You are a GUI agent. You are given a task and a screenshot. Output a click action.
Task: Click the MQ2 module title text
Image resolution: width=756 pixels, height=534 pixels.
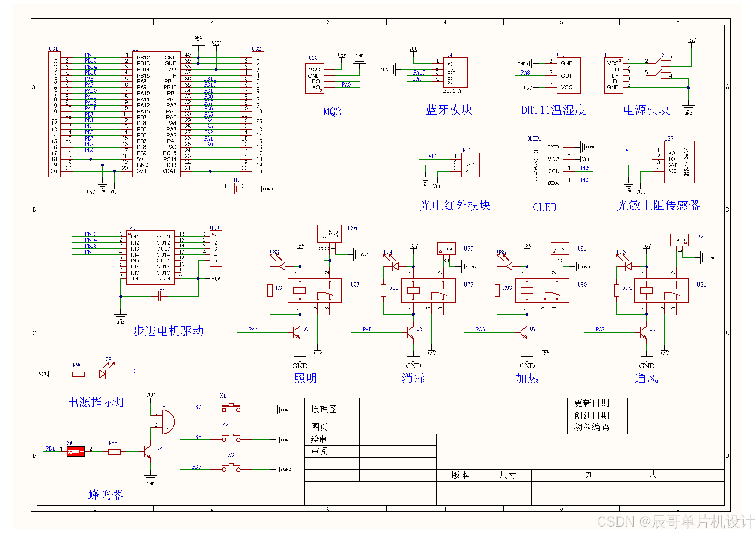(332, 111)
